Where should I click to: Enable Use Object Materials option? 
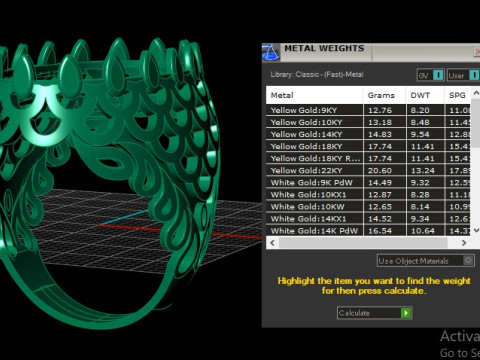pos(426,261)
